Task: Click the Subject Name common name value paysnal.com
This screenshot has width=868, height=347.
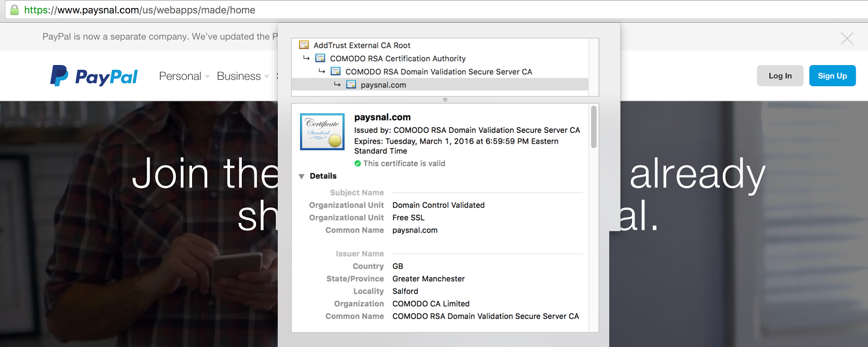Action: click(x=415, y=230)
